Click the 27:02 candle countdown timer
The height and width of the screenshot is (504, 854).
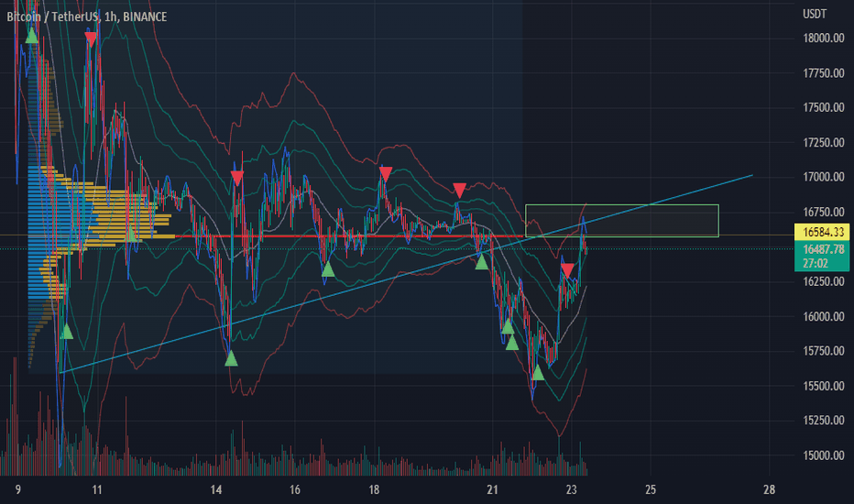816,264
